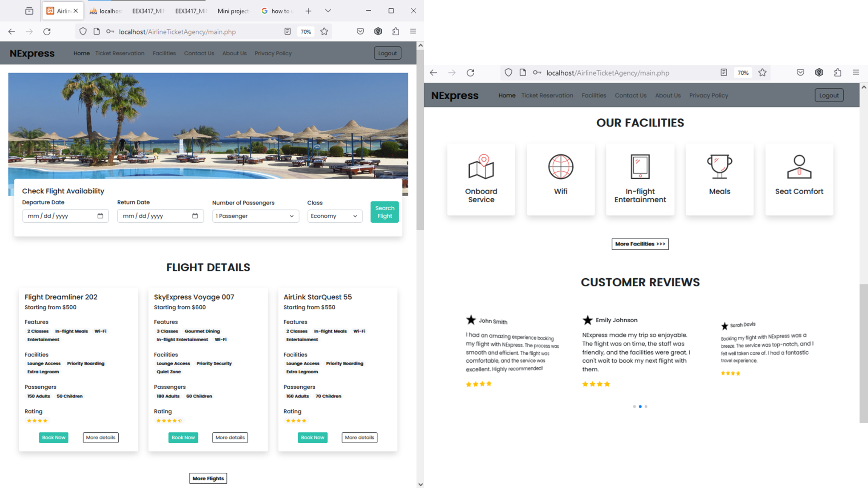Click the Meals trophy cup icon

pos(719,167)
